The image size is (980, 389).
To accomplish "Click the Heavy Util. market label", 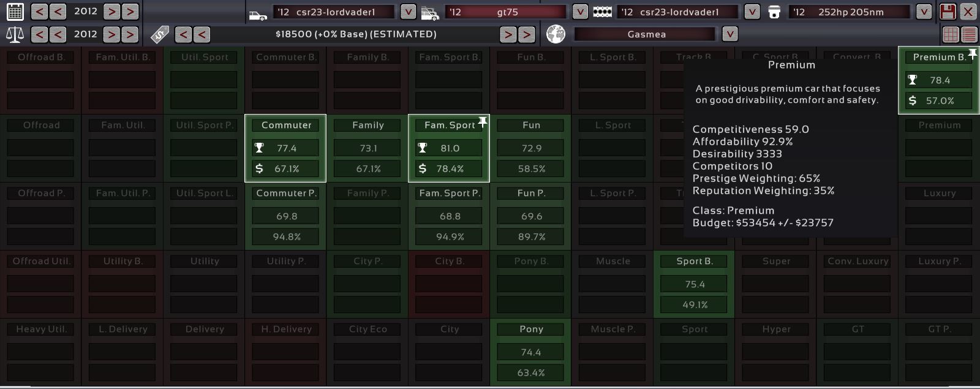I will (x=41, y=329).
